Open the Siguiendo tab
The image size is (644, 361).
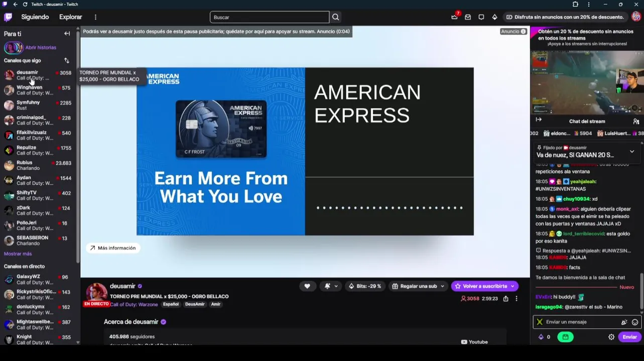(35, 17)
